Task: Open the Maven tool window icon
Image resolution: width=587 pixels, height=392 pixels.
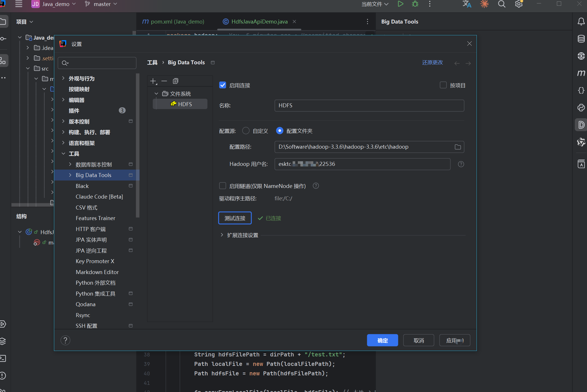Action: [581, 73]
